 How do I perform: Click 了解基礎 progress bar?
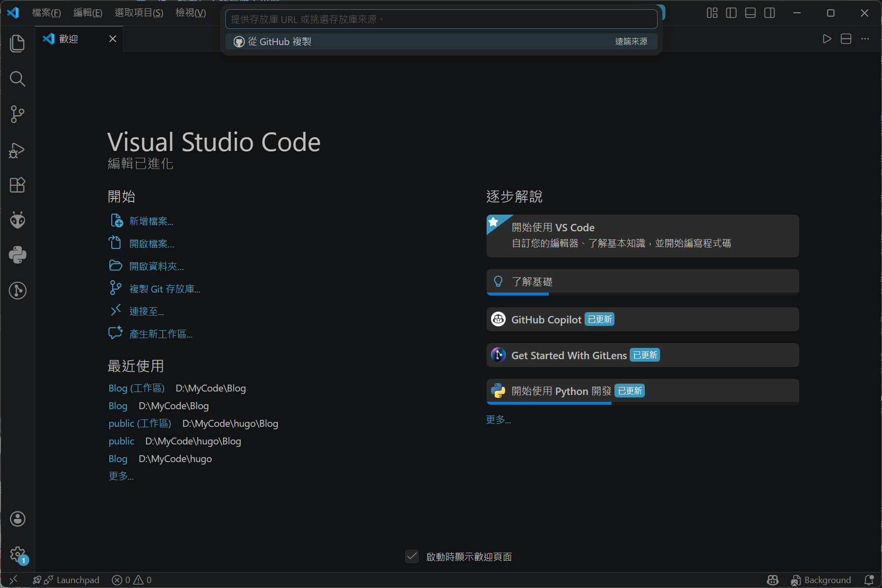click(642, 294)
